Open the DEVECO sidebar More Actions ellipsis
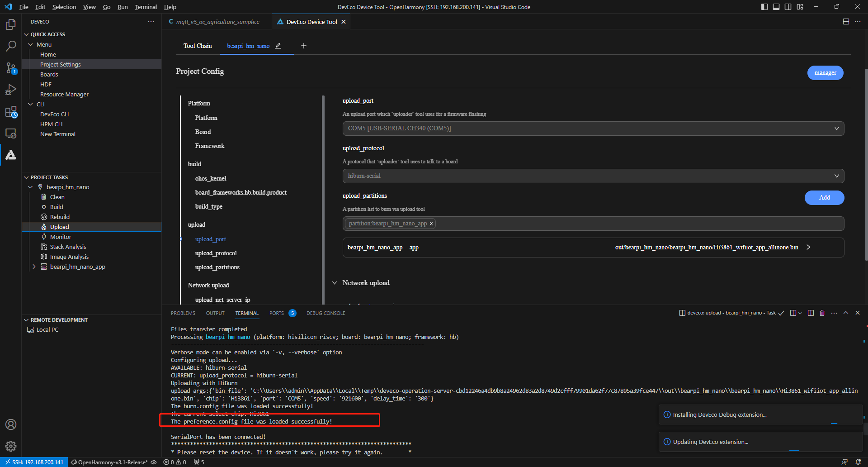868x467 pixels. click(151, 22)
